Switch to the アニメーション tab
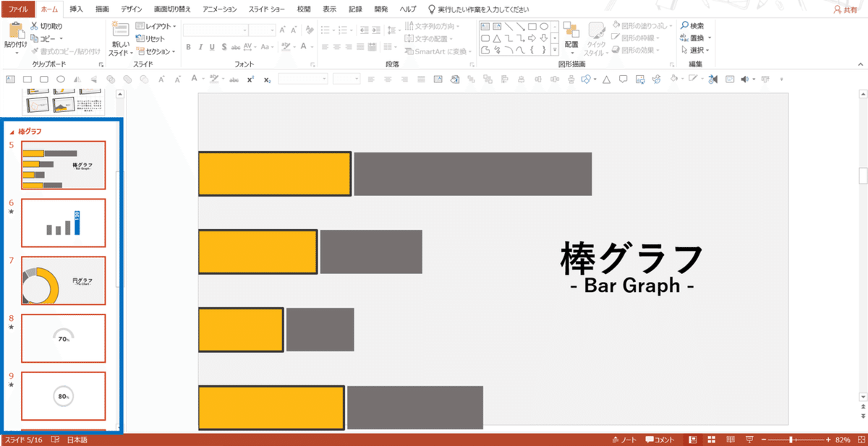This screenshot has height=446, width=868. (x=220, y=9)
